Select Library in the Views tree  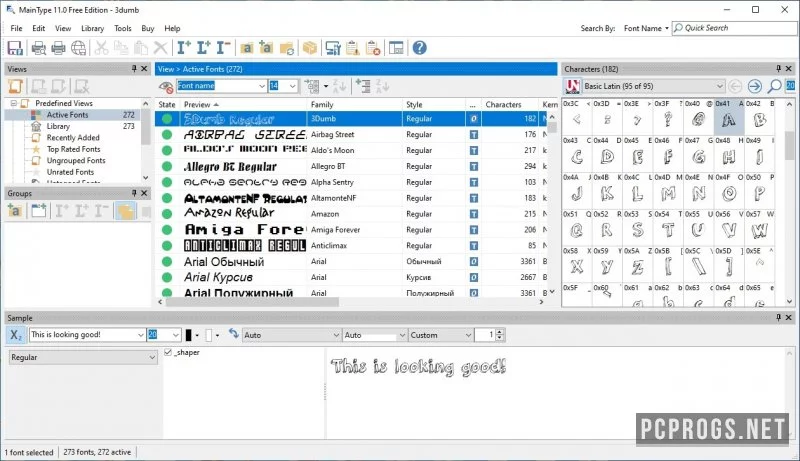pyautogui.click(x=58, y=126)
